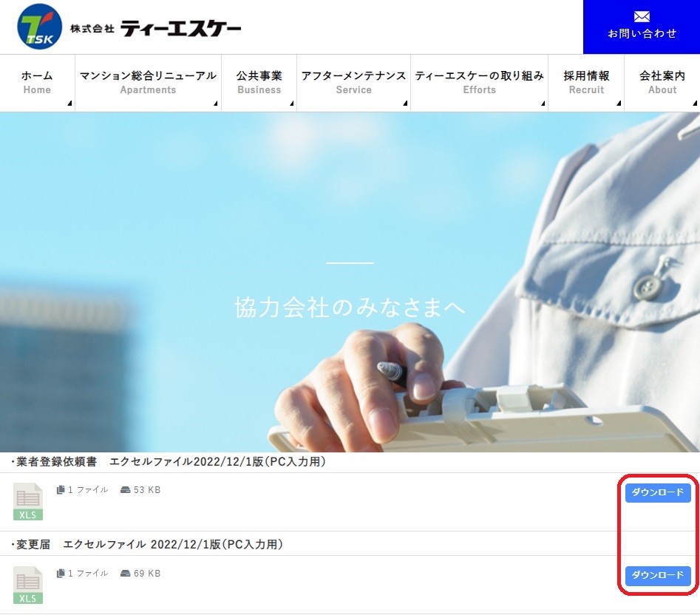Open アフターメンテナンス Service menu
The image size is (700, 615).
click(x=353, y=83)
